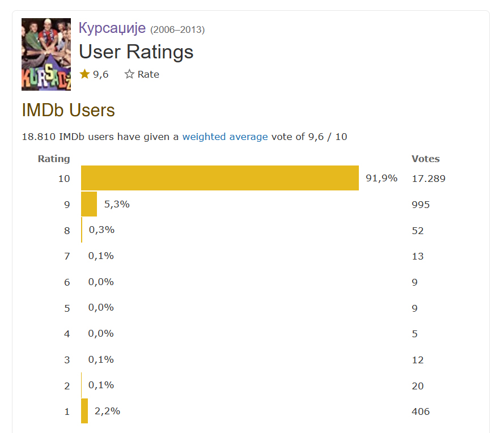Click the User Ratings heading
The width and height of the screenshot is (504, 433).
pyautogui.click(x=136, y=52)
